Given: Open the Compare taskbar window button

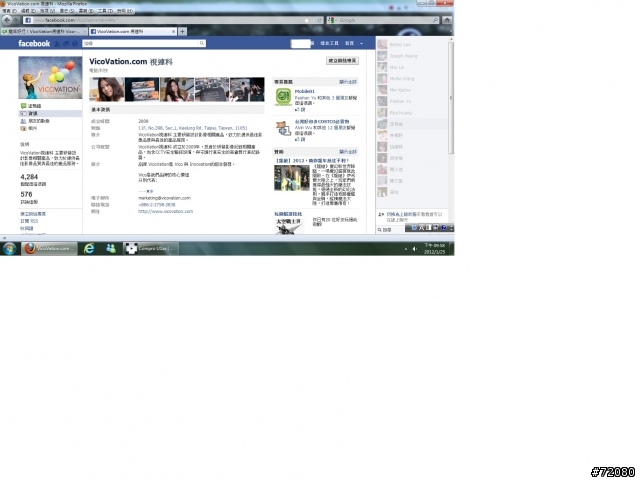Looking at the screenshot, I should tap(151, 248).
